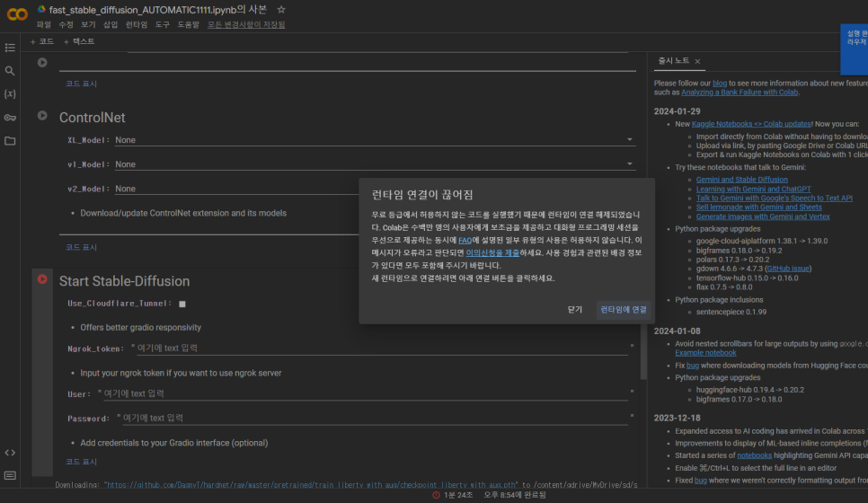This screenshot has width=868, height=503.
Task: Click 런타임에 연결 button in dialog
Action: pos(624,309)
